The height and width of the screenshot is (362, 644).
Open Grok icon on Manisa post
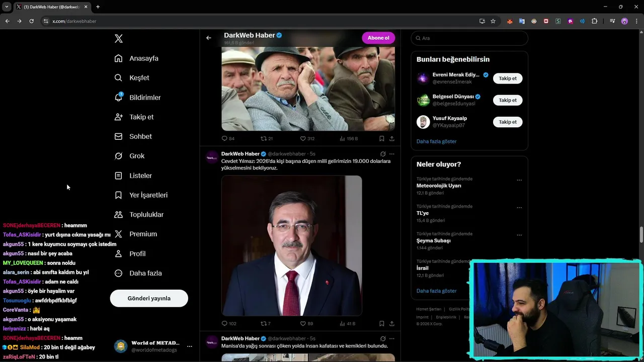tap(383, 338)
